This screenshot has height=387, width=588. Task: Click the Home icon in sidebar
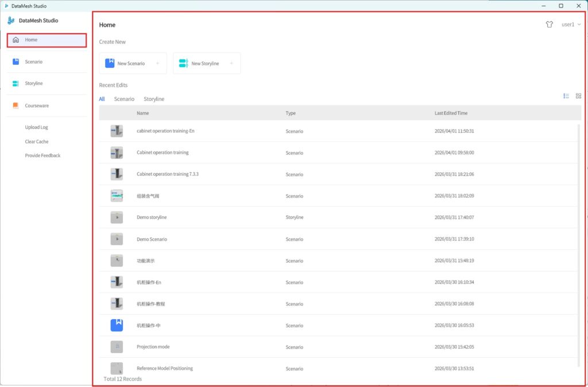[16, 40]
